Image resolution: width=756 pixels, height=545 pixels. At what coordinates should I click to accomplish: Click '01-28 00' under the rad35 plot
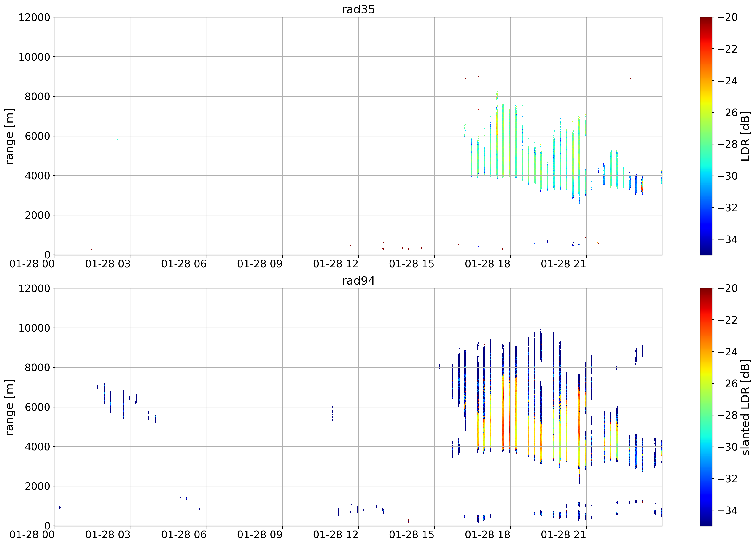pos(32,264)
